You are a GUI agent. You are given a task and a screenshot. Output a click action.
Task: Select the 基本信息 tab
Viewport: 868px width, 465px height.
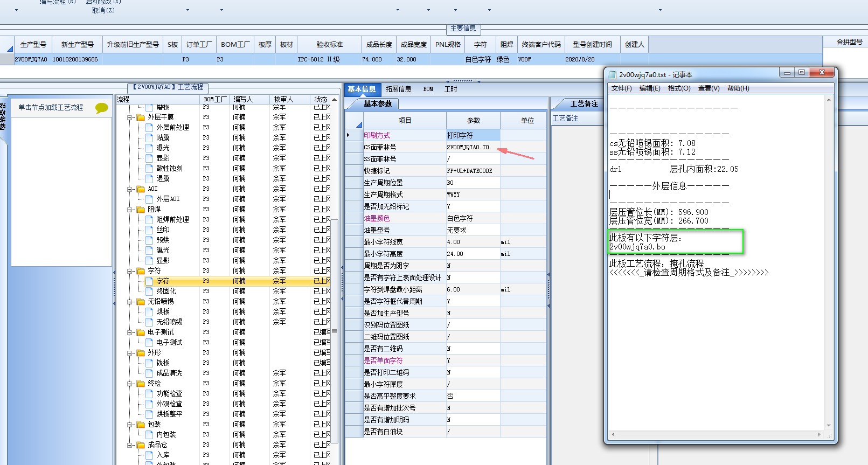(x=362, y=89)
